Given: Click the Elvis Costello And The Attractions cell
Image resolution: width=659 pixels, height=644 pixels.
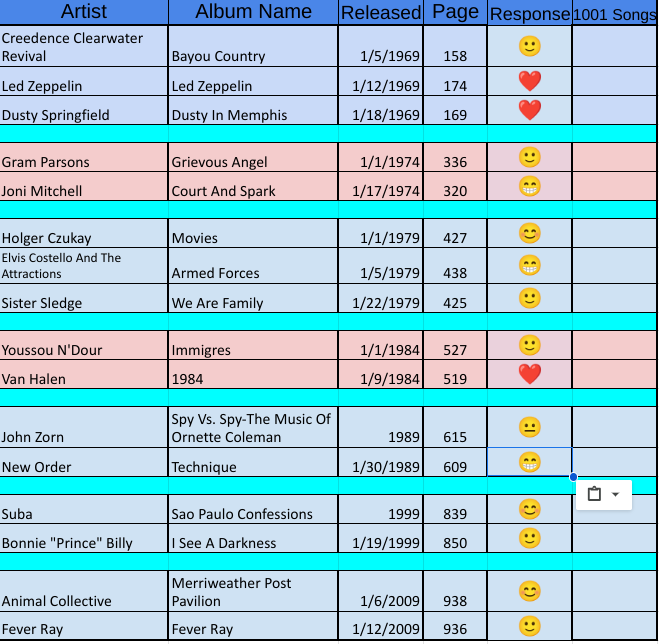Looking at the screenshot, I should tap(84, 265).
